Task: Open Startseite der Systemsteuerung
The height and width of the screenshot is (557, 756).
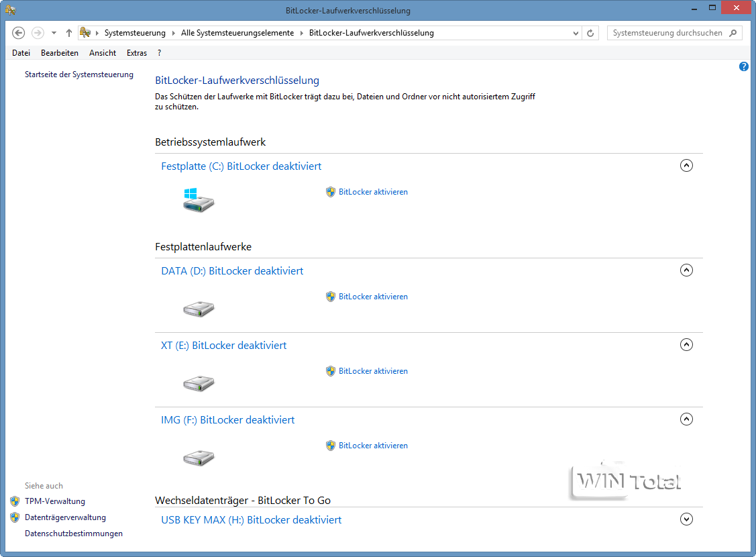Action: 79,74
